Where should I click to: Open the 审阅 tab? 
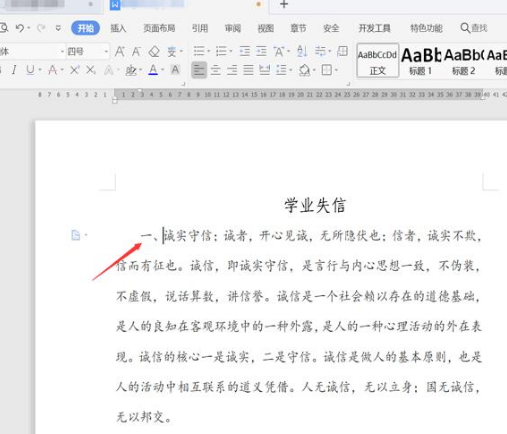(233, 28)
